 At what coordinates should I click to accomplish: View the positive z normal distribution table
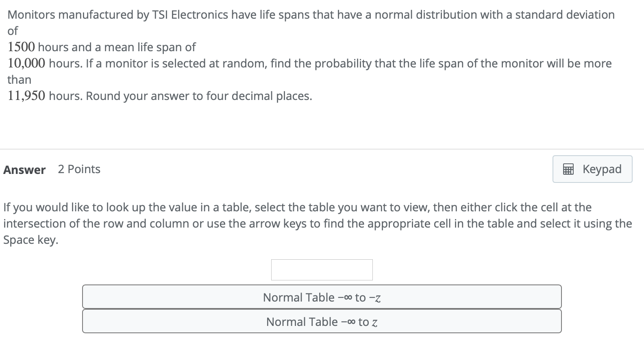click(322, 321)
